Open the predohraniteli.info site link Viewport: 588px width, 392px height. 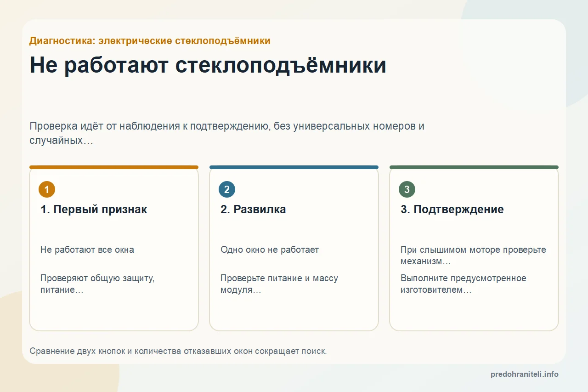pyautogui.click(x=525, y=375)
